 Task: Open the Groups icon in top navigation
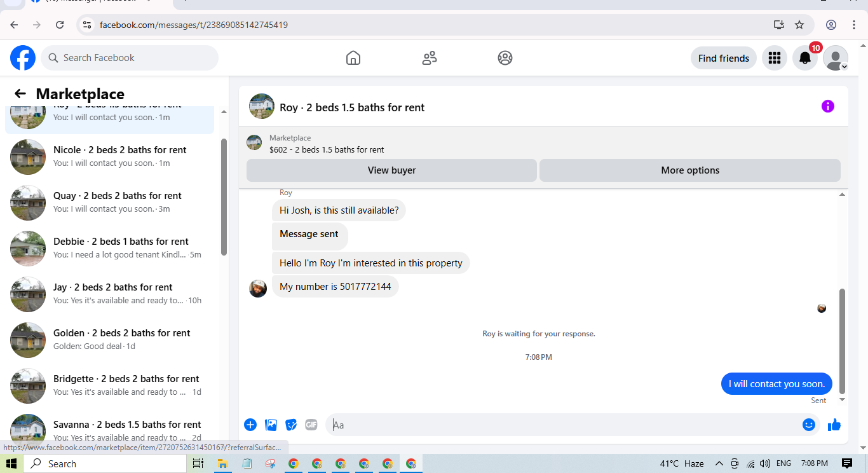[505, 58]
